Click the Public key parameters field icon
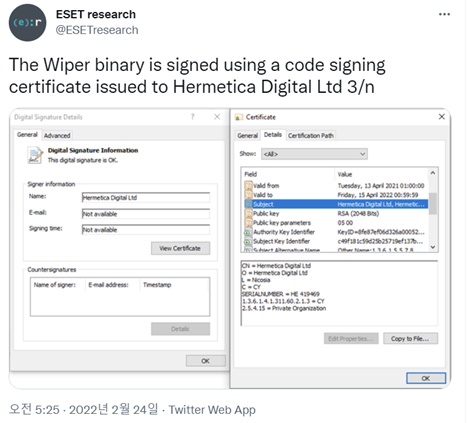 pos(248,223)
